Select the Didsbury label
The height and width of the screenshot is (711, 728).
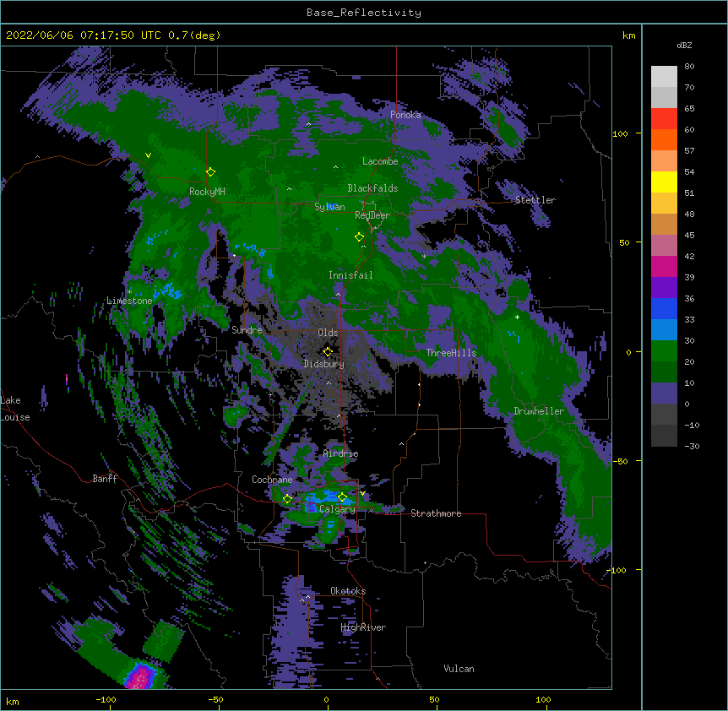pyautogui.click(x=324, y=364)
